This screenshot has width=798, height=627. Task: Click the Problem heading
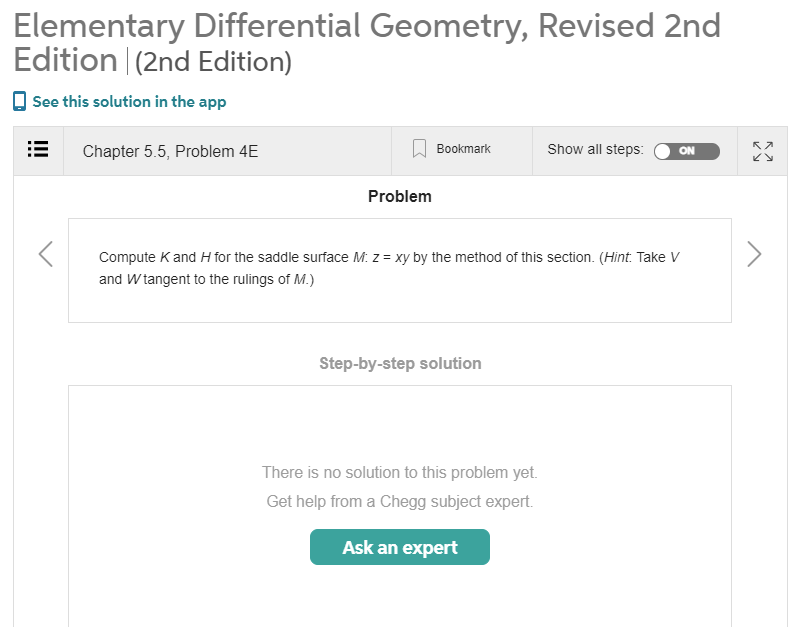click(x=400, y=196)
